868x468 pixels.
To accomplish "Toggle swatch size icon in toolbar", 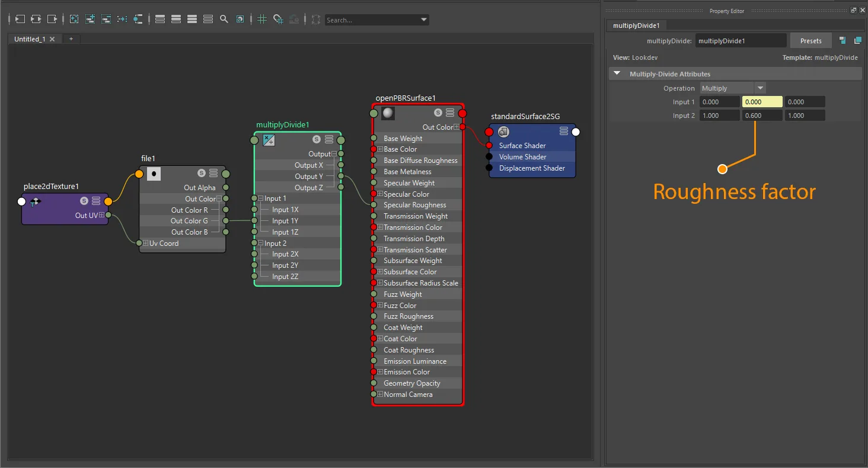I will coord(240,19).
